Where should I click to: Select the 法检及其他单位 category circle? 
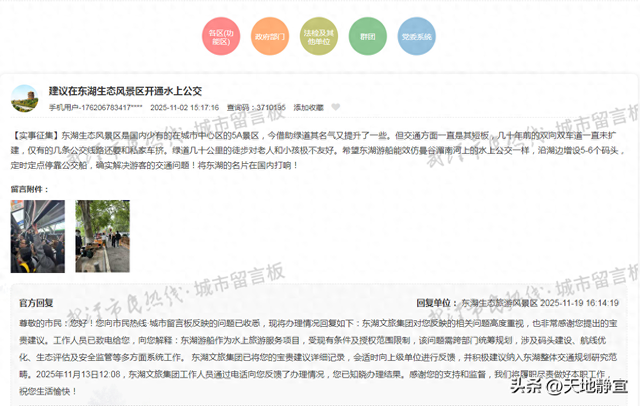coord(319,36)
